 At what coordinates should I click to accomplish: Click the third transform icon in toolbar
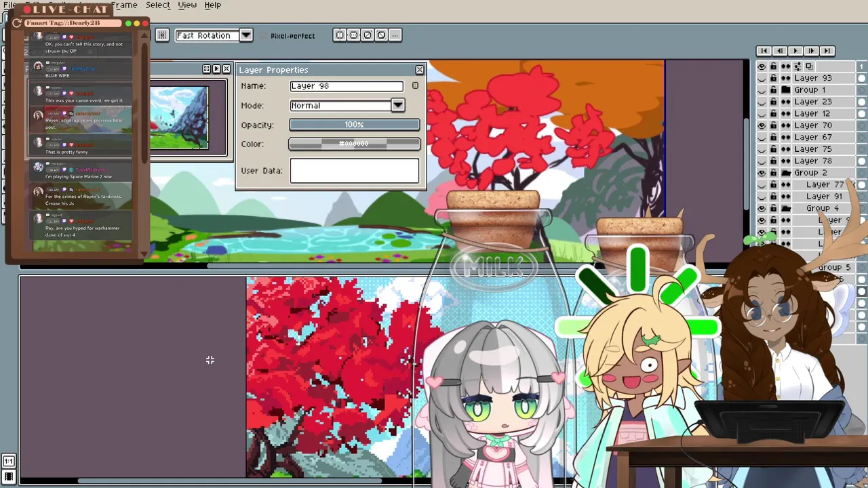pyautogui.click(x=367, y=35)
